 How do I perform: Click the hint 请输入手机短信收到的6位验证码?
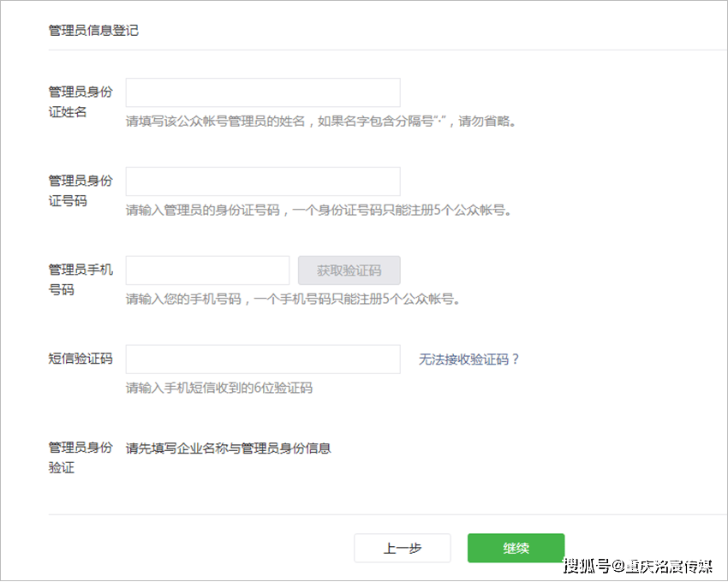(218, 388)
